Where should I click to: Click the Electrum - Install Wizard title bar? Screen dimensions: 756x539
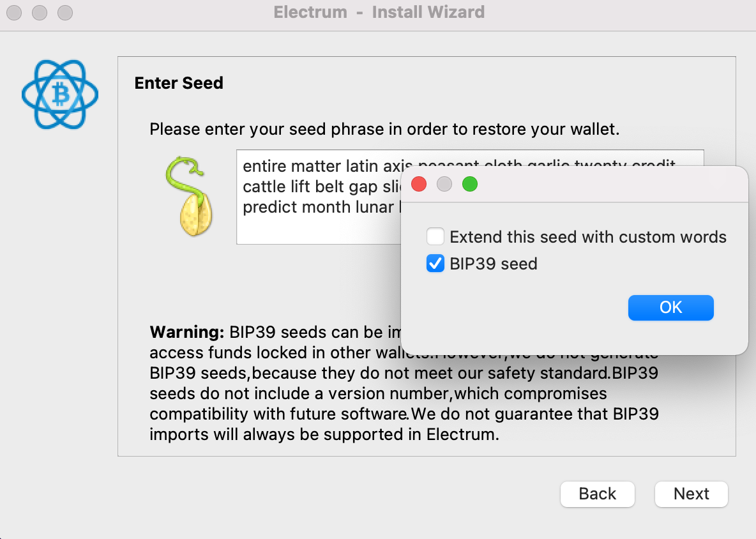(379, 12)
